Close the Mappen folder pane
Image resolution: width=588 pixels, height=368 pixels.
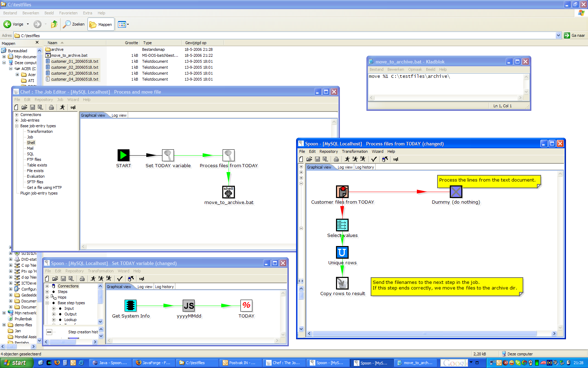coord(37,42)
